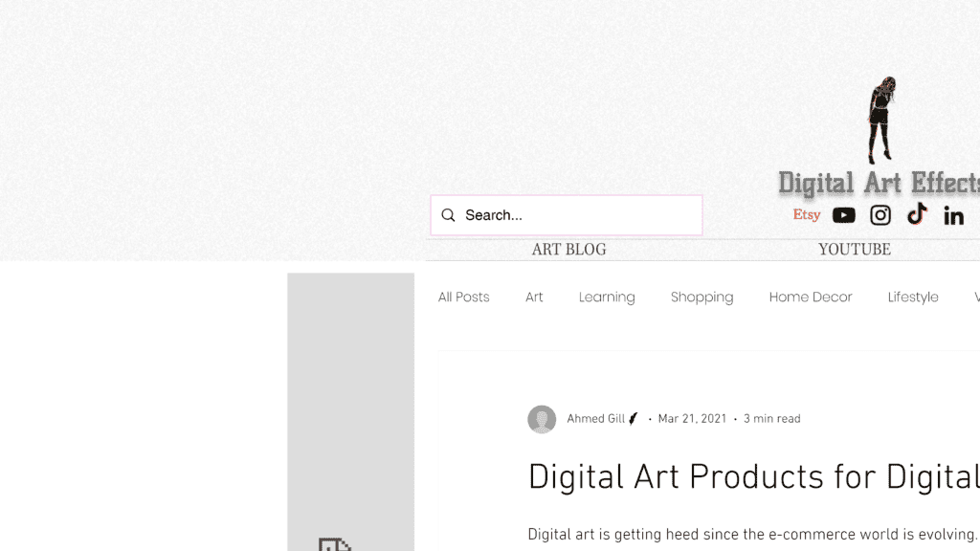Open the Instagram social icon
This screenshot has width=980, height=551.
880,215
